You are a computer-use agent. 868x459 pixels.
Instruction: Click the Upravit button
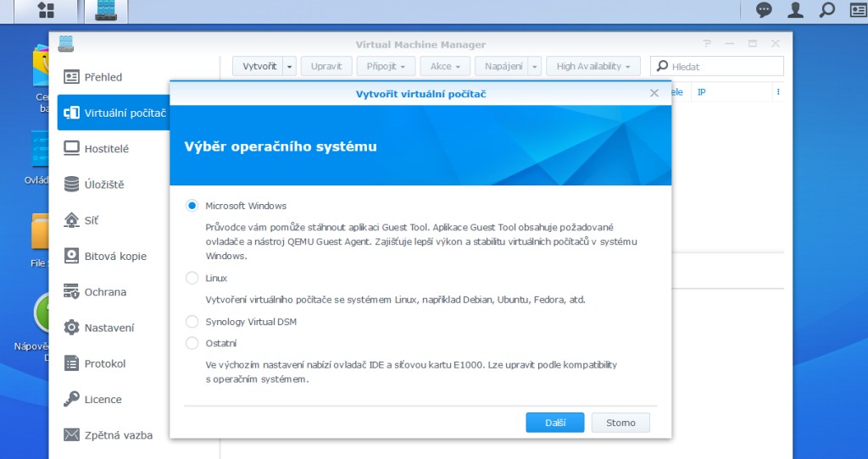pos(326,66)
